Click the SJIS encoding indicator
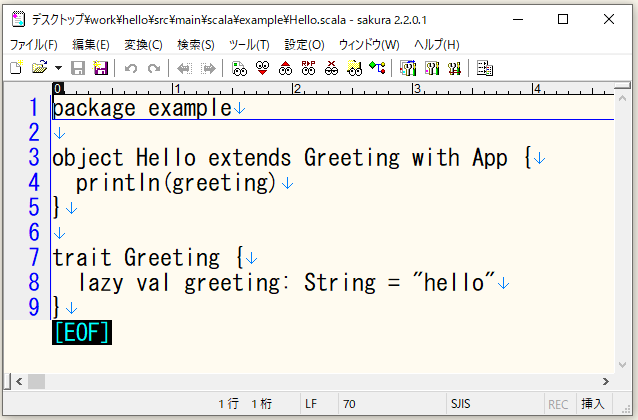This screenshot has height=420, width=638. tap(460, 404)
